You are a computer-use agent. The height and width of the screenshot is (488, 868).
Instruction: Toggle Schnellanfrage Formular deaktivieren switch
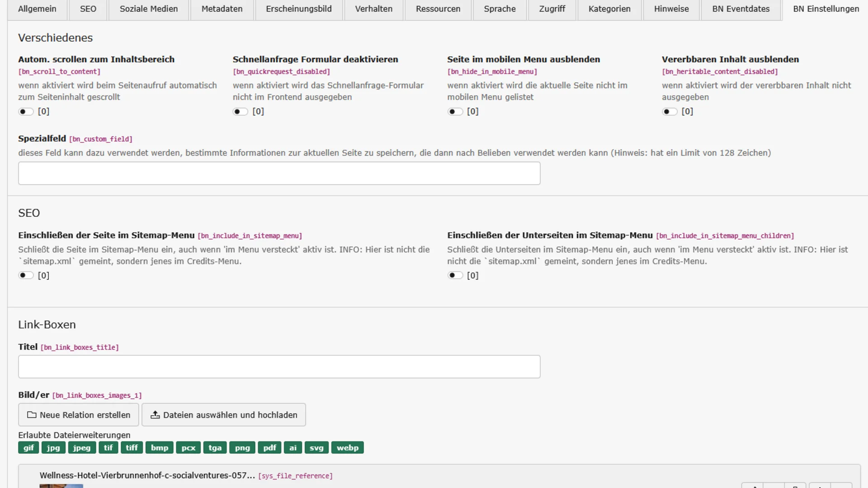coord(241,112)
